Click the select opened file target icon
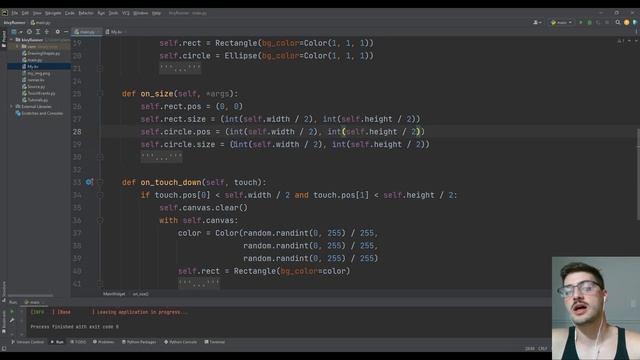Image resolution: width=640 pixels, height=360 pixels. pos(29,31)
